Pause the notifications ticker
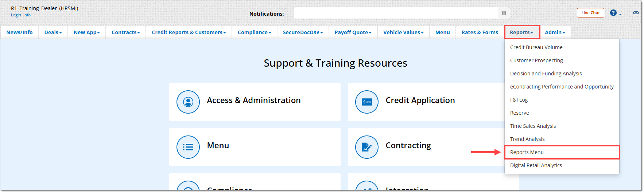Screen dimensions: 644x193 point(504,13)
